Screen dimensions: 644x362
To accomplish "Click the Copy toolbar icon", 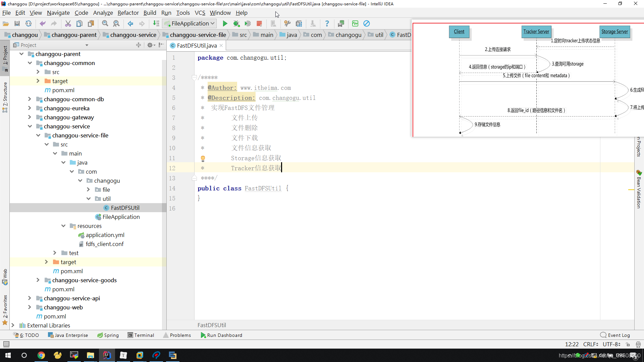I will 79,24.
